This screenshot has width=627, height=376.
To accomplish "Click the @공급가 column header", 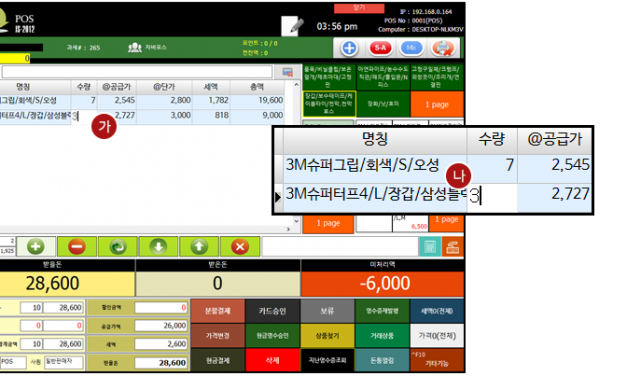I will [116, 87].
